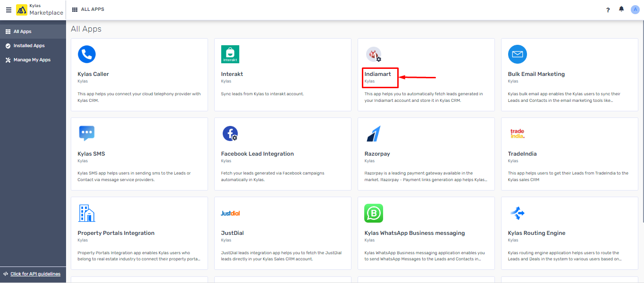Click the WhatsApp Business icon
The height and width of the screenshot is (283, 644).
[374, 213]
